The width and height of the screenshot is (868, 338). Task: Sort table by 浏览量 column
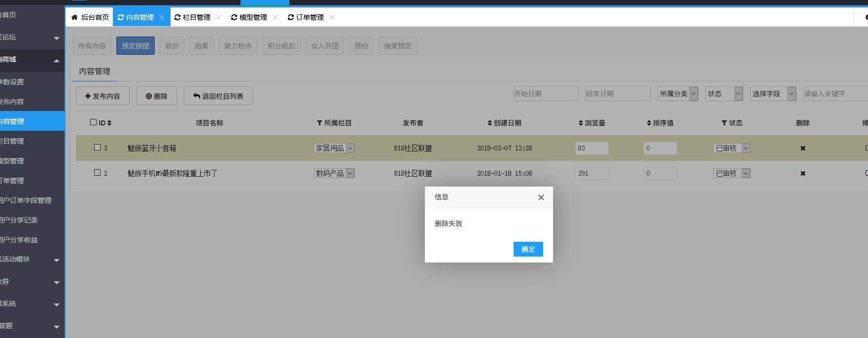tap(591, 123)
